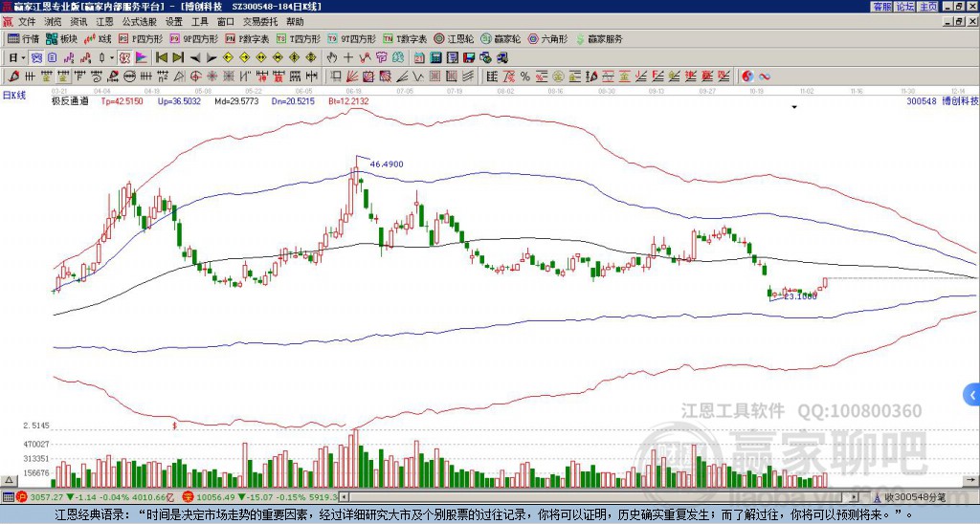This screenshot has width=980, height=524.
Task: Click the blue side panel collapse arrow
Action: point(972,395)
